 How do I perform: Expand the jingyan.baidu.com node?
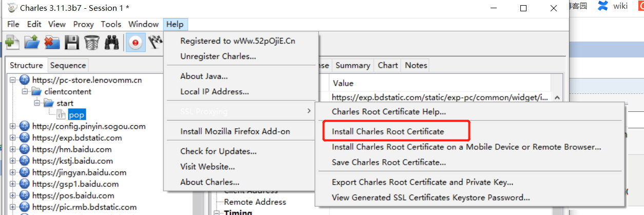pyautogui.click(x=13, y=172)
